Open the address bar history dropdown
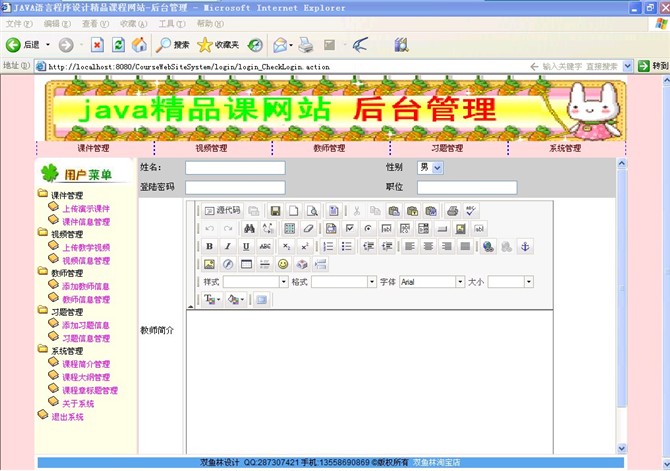 [627, 66]
